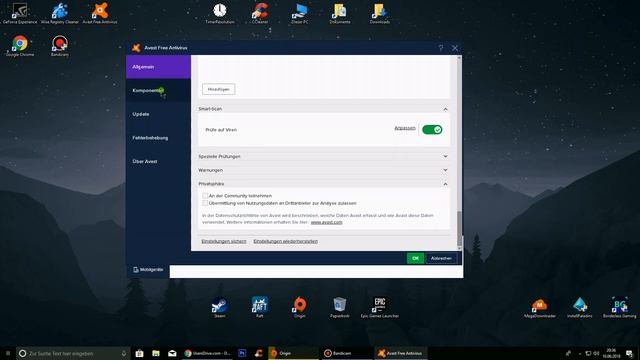Click the Anpassen link
Image resolution: width=640 pixels, height=360 pixels.
404,128
